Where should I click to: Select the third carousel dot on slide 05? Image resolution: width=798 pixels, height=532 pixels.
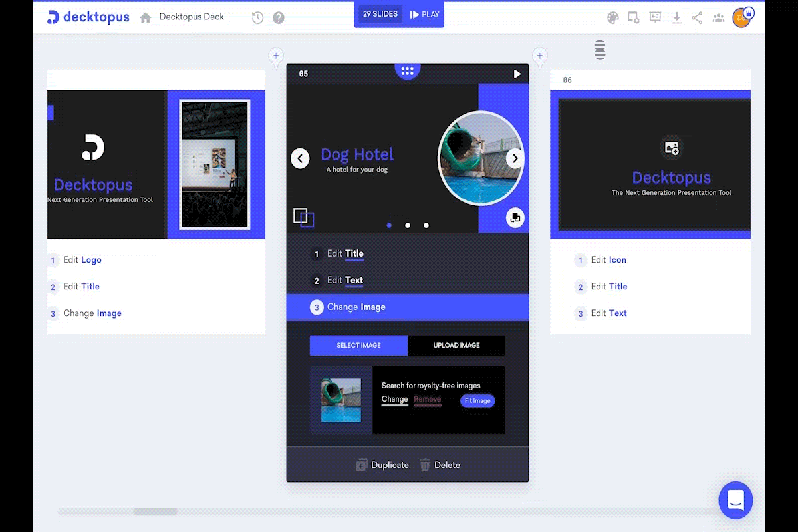tap(426, 225)
